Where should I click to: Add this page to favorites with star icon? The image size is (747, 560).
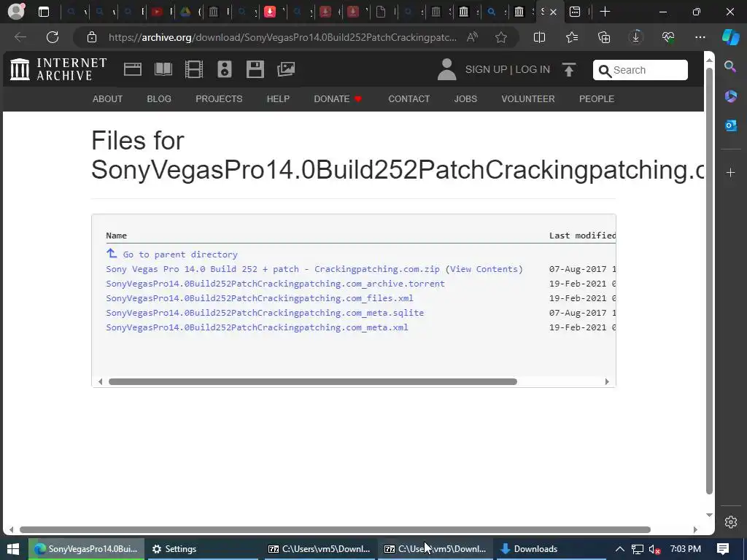click(500, 37)
